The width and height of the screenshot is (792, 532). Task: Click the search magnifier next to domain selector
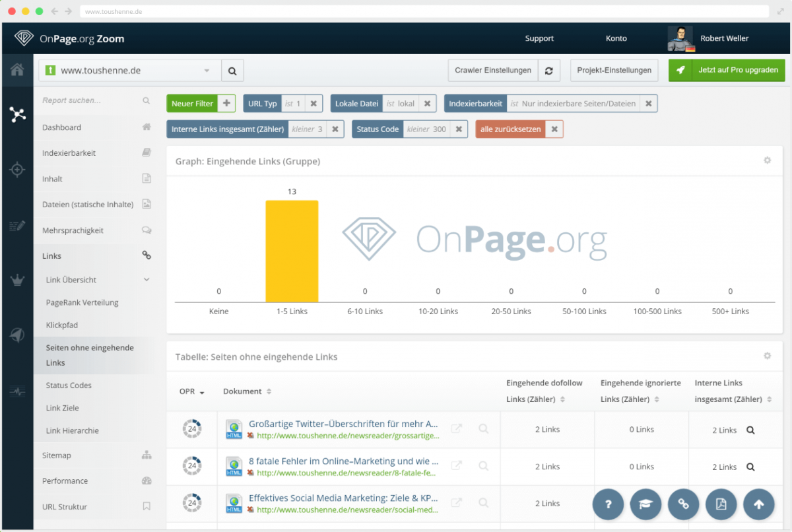point(232,71)
